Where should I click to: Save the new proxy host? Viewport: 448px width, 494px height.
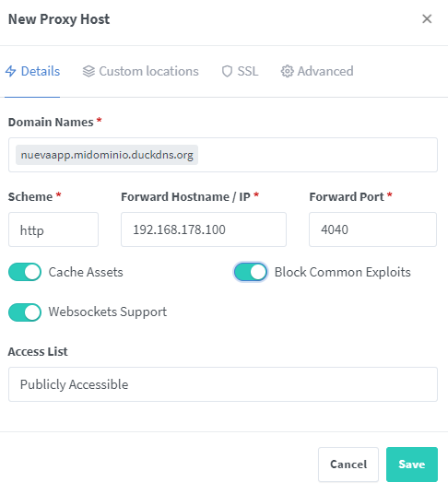[x=412, y=465]
